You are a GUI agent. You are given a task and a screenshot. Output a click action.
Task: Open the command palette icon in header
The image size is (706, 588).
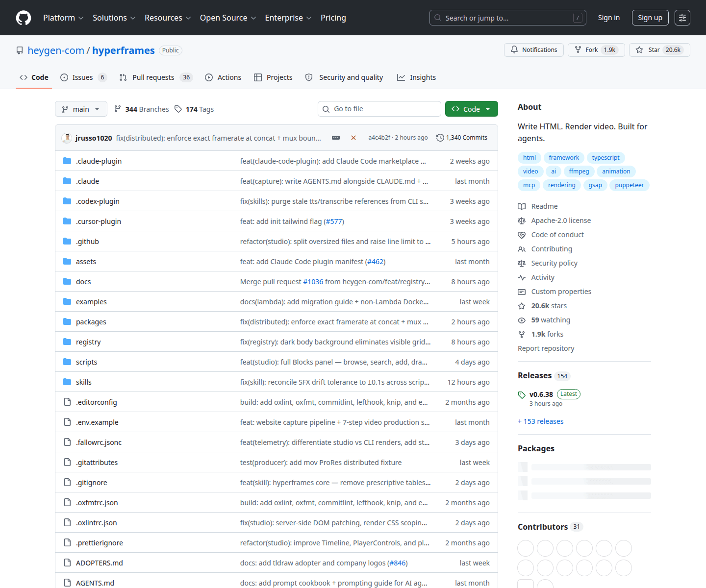[x=682, y=18]
